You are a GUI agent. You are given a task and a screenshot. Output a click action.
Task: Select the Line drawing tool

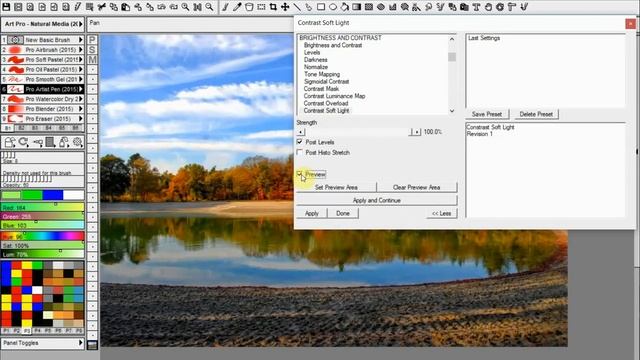(297, 7)
